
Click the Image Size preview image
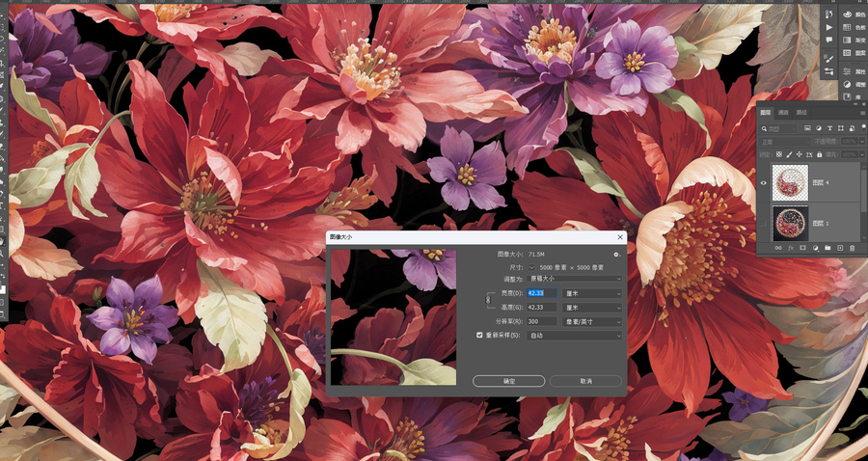[x=393, y=317]
